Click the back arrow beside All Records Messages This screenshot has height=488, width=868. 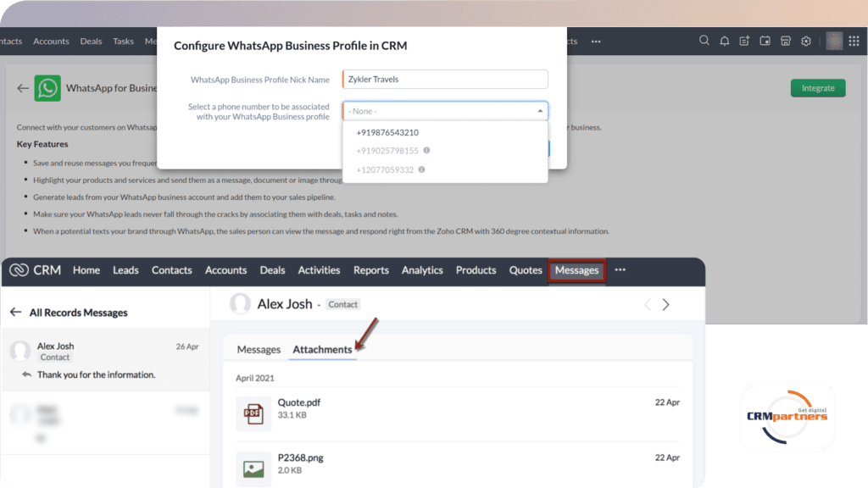[x=15, y=312]
